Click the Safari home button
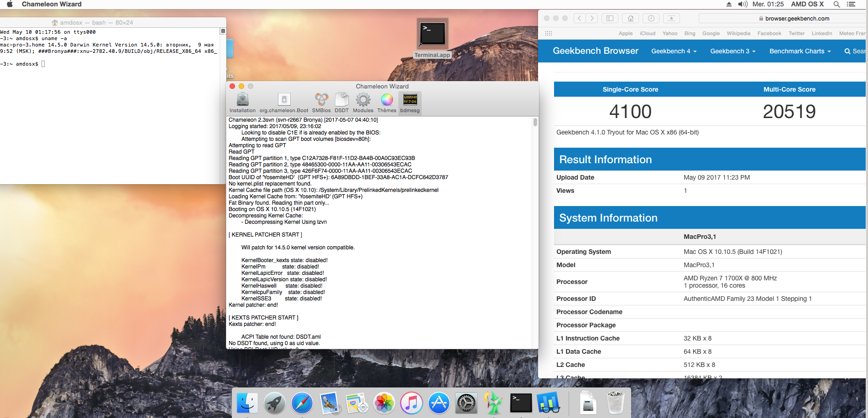The width and height of the screenshot is (868, 418). [631, 18]
